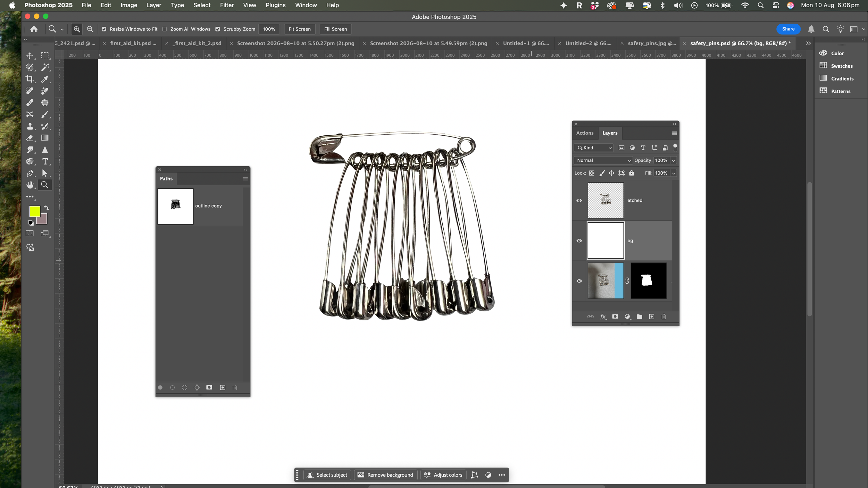Open the Opacity slider dropdown arrow
The height and width of the screenshot is (488, 868).
[x=674, y=160]
